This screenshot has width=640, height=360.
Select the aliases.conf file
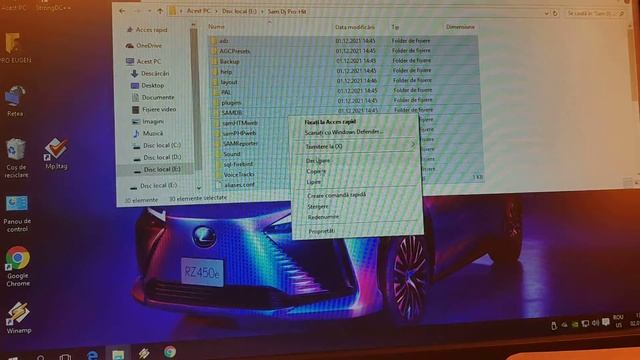[239, 184]
